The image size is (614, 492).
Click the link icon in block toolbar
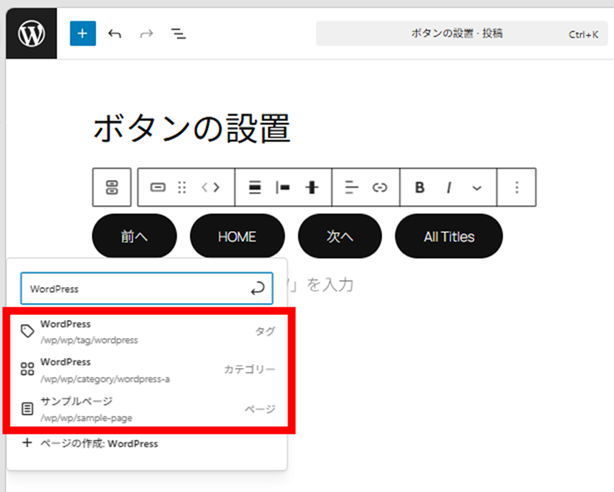click(x=379, y=187)
